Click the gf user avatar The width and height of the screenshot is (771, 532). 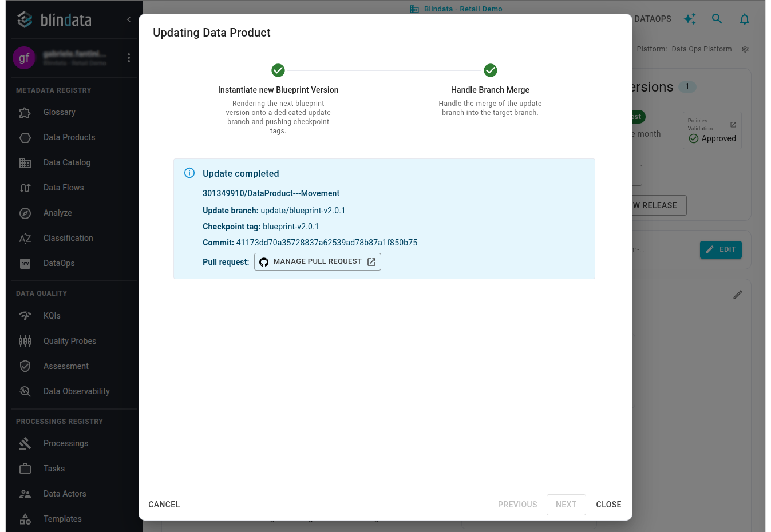click(x=24, y=58)
